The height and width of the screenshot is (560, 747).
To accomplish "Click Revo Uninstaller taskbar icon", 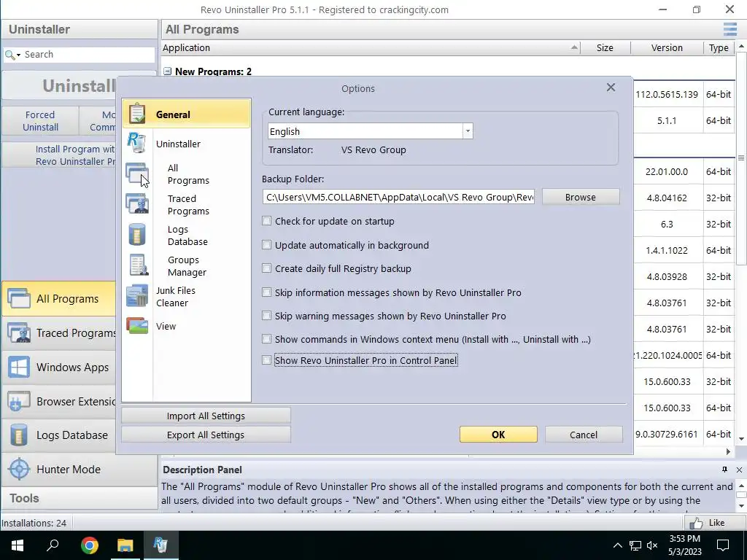I will click(160, 545).
